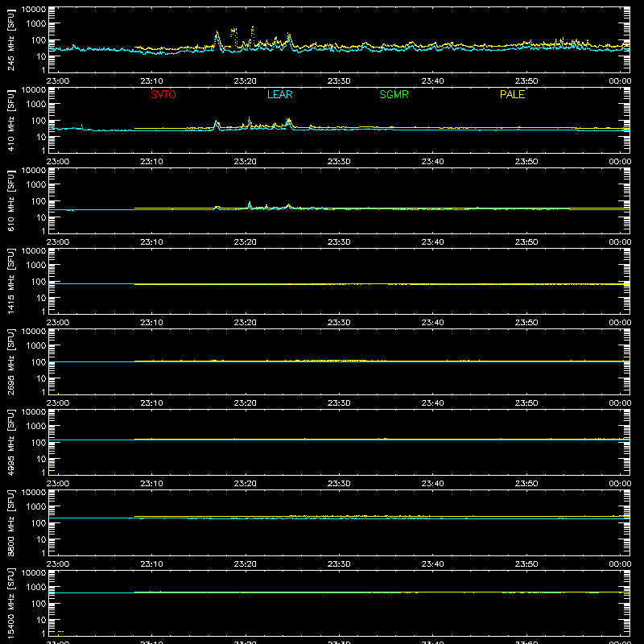Viewport: 644px width, 644px height.
Task: Click the cyan LEAR station label
Action: [x=279, y=94]
